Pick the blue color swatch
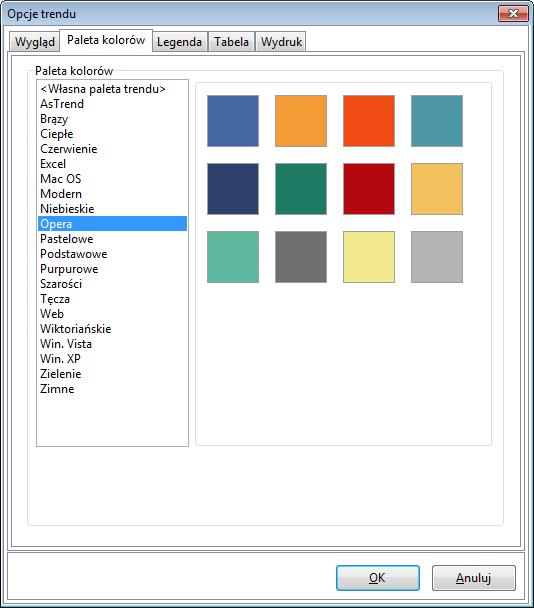 233,121
